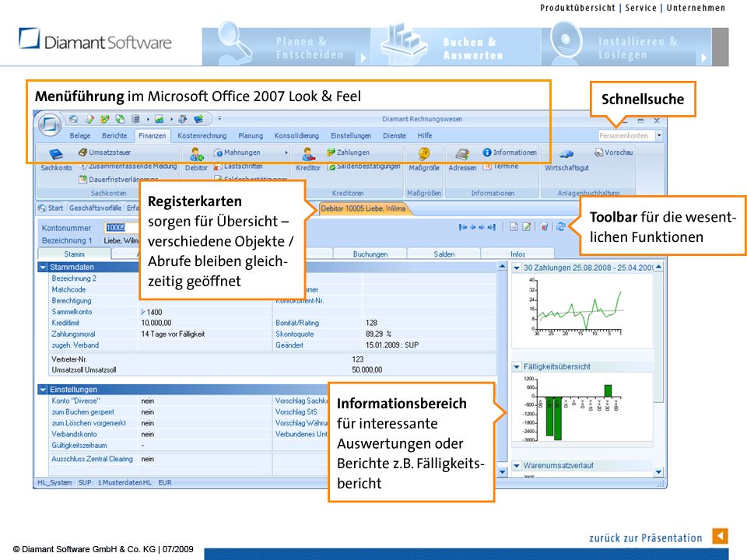747x560 pixels.
Task: Switch to the Start document tab
Action: coord(51,208)
